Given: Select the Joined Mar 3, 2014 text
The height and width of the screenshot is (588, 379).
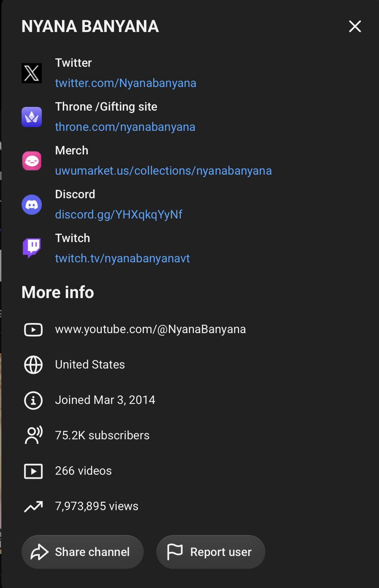Looking at the screenshot, I should pos(105,400).
